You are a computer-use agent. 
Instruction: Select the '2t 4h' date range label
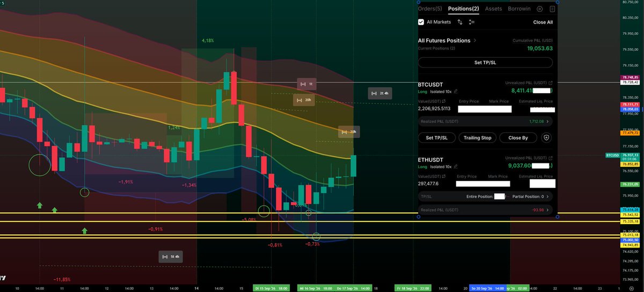380,93
